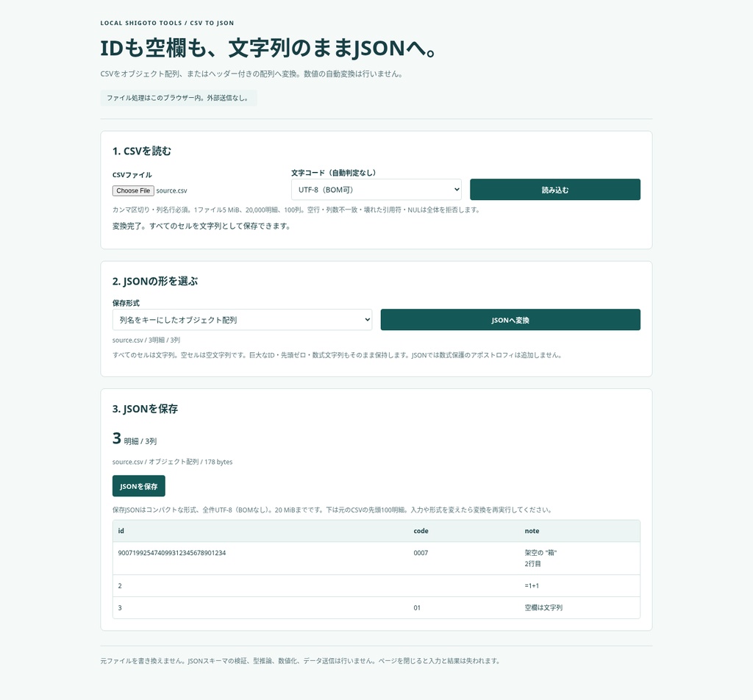This screenshot has height=700, width=753.
Task: Click the source.csv / 3明細 / 3列 summary
Action: pyautogui.click(x=146, y=340)
